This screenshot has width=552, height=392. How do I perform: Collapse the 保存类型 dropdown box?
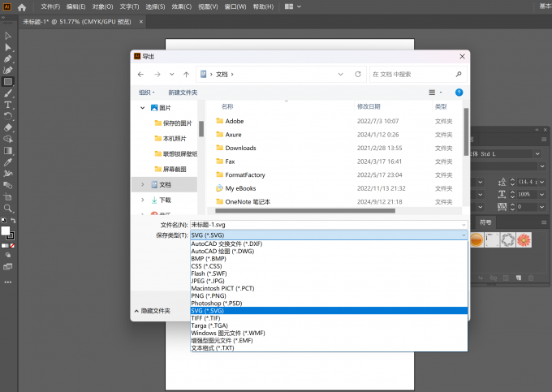click(464, 235)
